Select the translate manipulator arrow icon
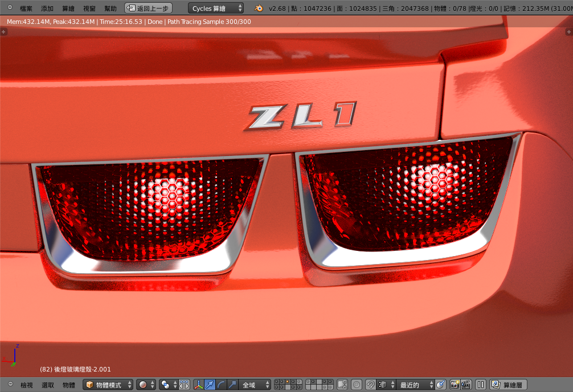This screenshot has width=573, height=392. point(210,385)
